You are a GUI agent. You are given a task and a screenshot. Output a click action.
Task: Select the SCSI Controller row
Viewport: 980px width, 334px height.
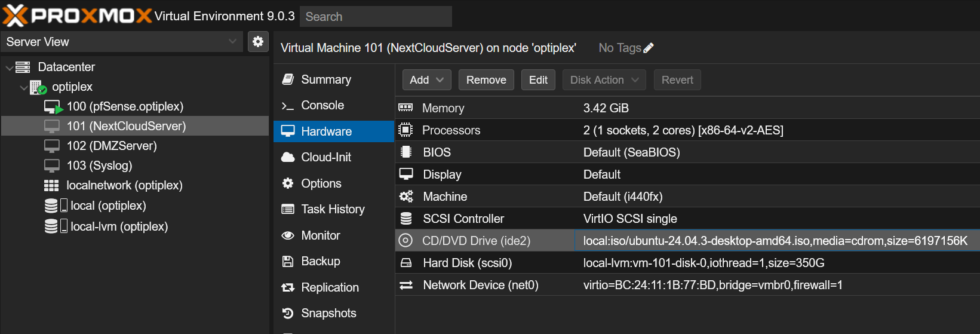point(687,219)
